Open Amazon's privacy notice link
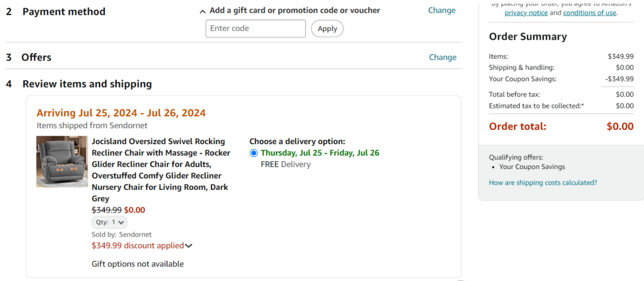Image resolution: width=644 pixels, height=281 pixels. 526,13
